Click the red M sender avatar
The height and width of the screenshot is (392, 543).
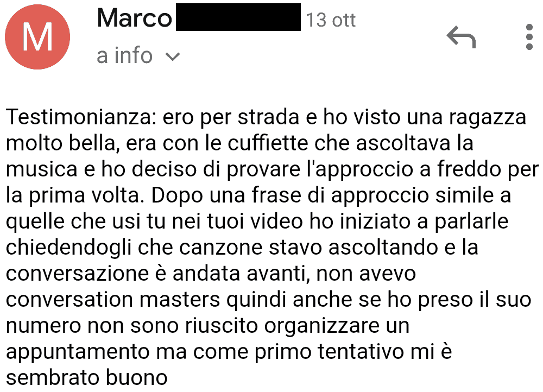tap(37, 37)
